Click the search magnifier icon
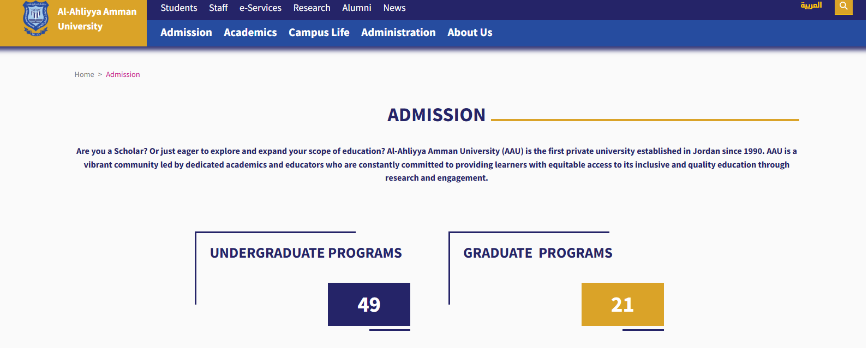868x351 pixels. point(843,7)
